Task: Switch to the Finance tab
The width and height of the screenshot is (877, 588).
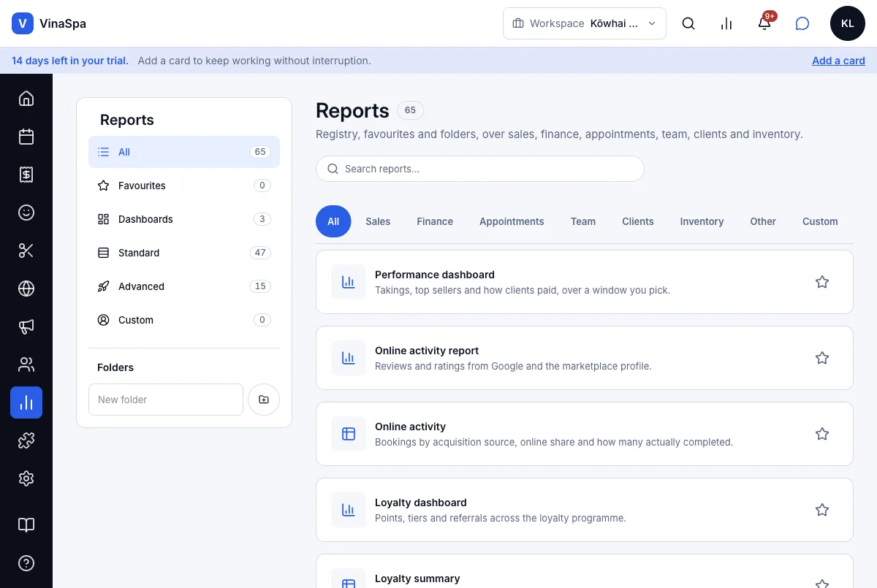Action: coord(435,221)
